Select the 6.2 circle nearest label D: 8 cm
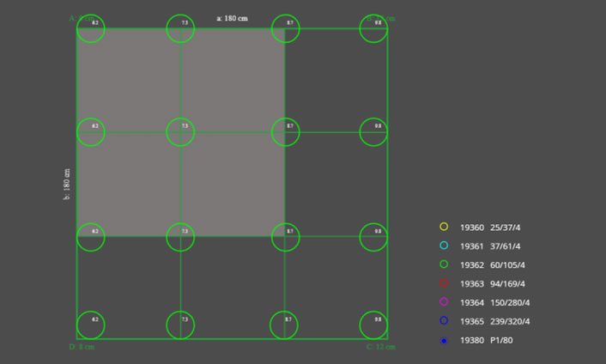The image size is (606, 364). (x=90, y=325)
